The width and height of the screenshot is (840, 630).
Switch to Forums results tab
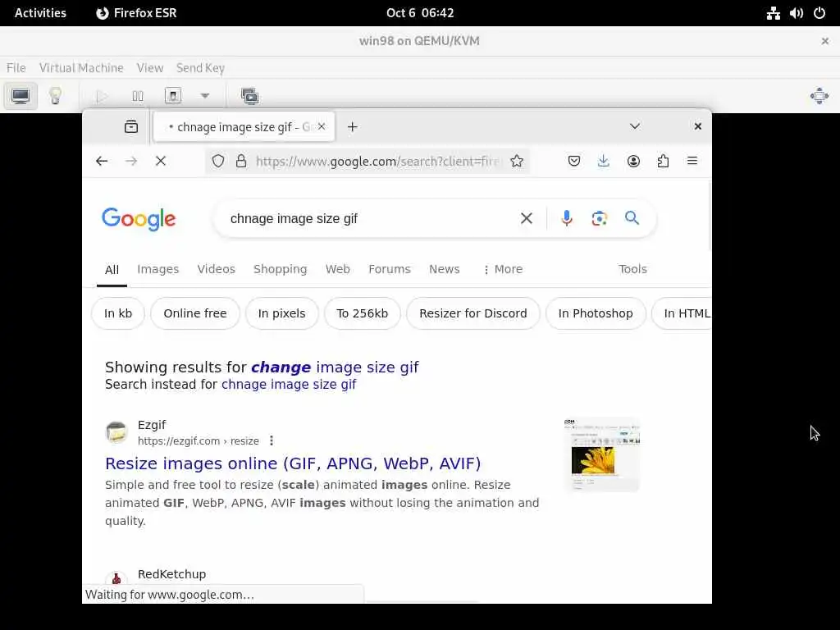(390, 269)
